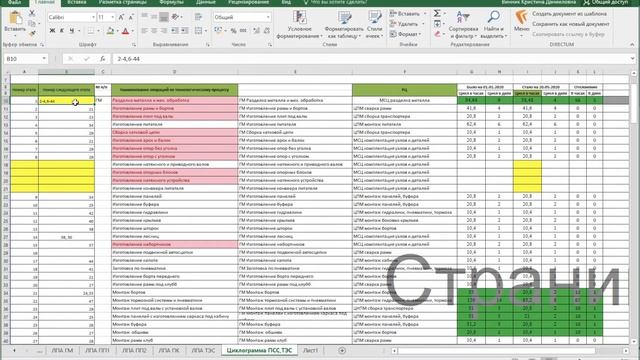The image size is (640, 360).
Task: Decrease decimal places icon
Action: [267, 31]
